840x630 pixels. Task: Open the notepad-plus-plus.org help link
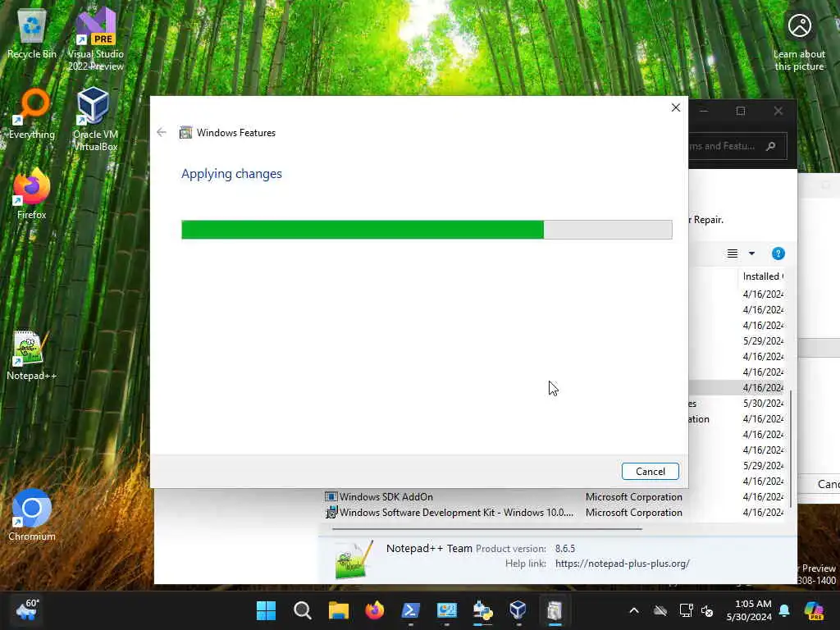(x=622, y=564)
